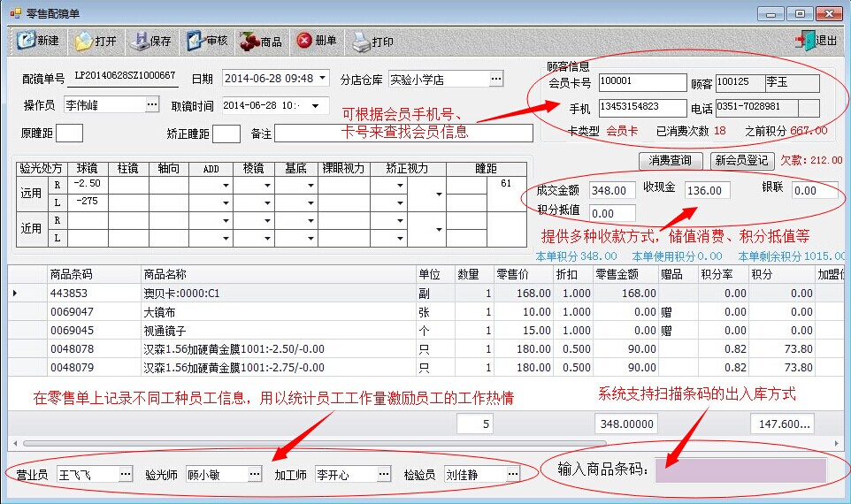Print the order using the 打印 icon

[372, 41]
